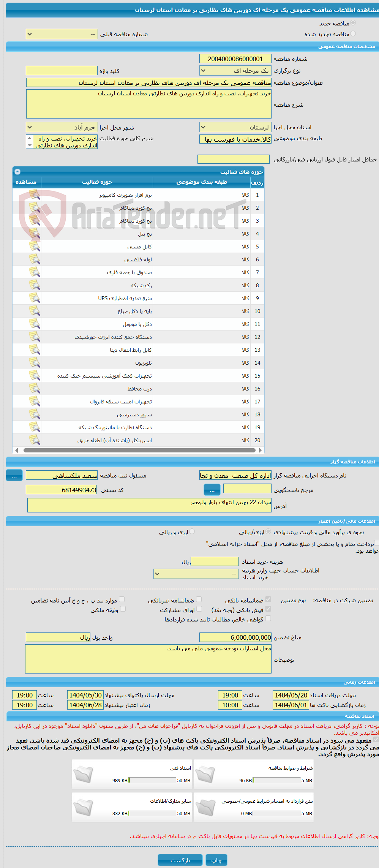379x868 pixels.
Task: Open view icon for درب محافظ row
Action: pyautogui.click(x=35, y=389)
